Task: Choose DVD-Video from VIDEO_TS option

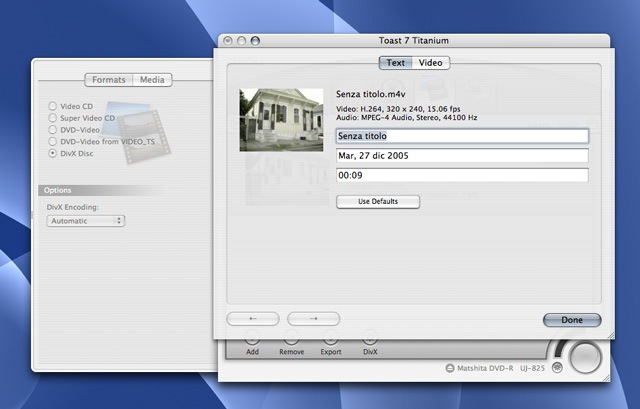Action: coord(52,142)
